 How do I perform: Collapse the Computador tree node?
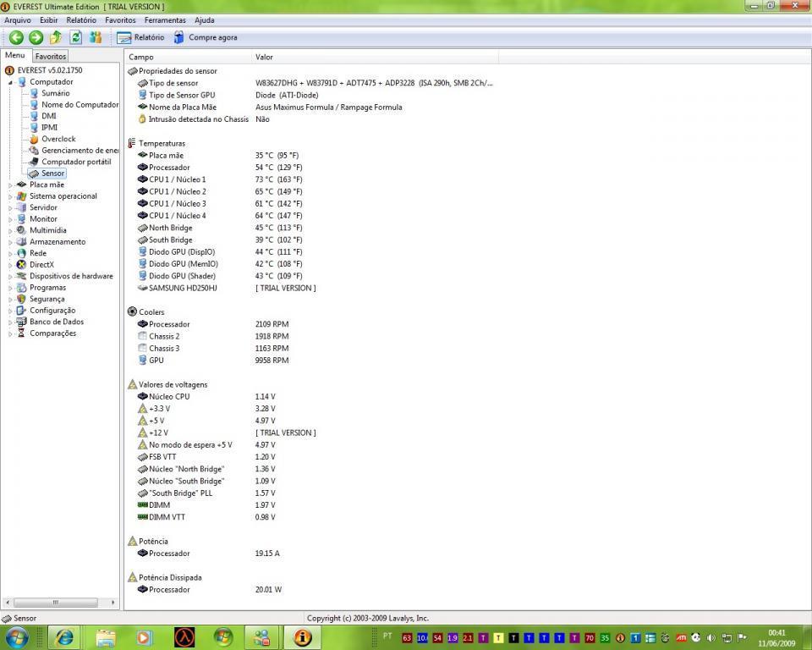coord(11,82)
